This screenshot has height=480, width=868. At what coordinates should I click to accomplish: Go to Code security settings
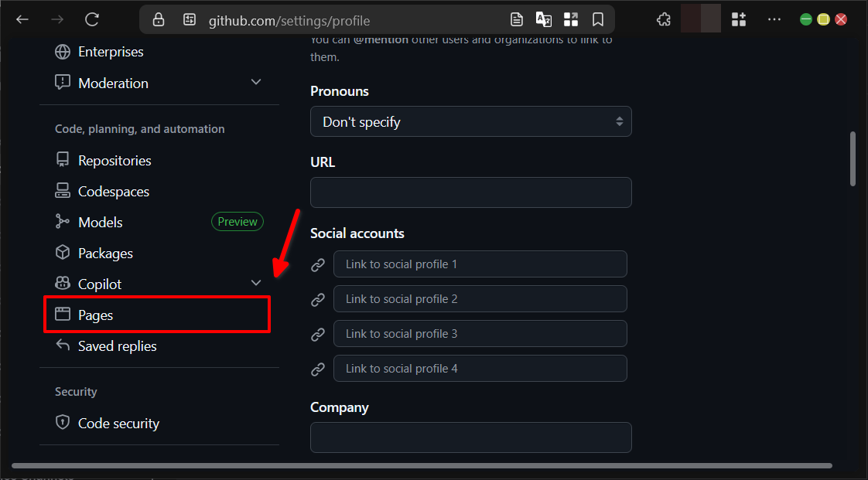point(118,423)
